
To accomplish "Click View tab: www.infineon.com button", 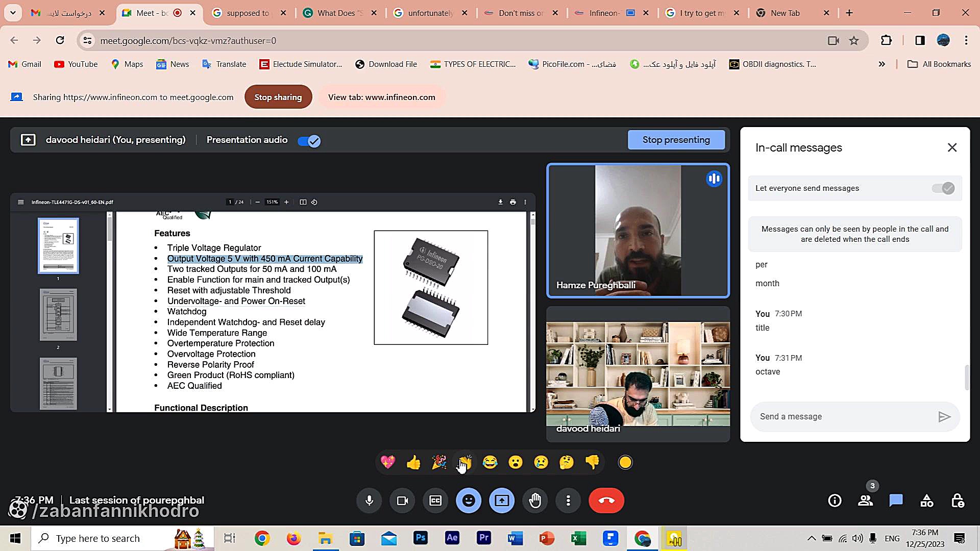I will tap(382, 97).
